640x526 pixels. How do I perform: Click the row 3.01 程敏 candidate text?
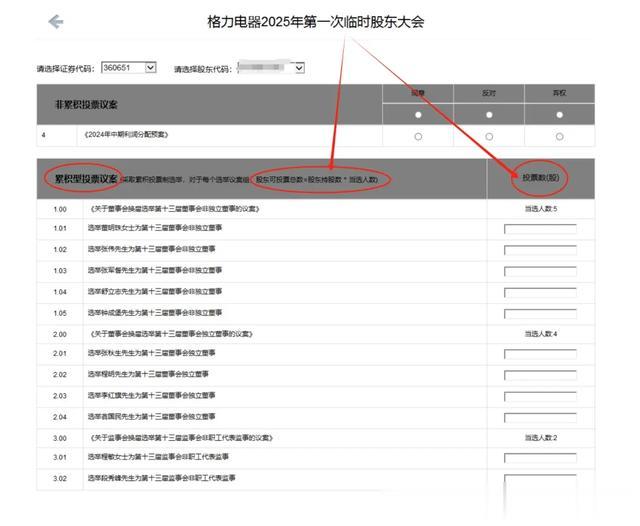pos(158,457)
